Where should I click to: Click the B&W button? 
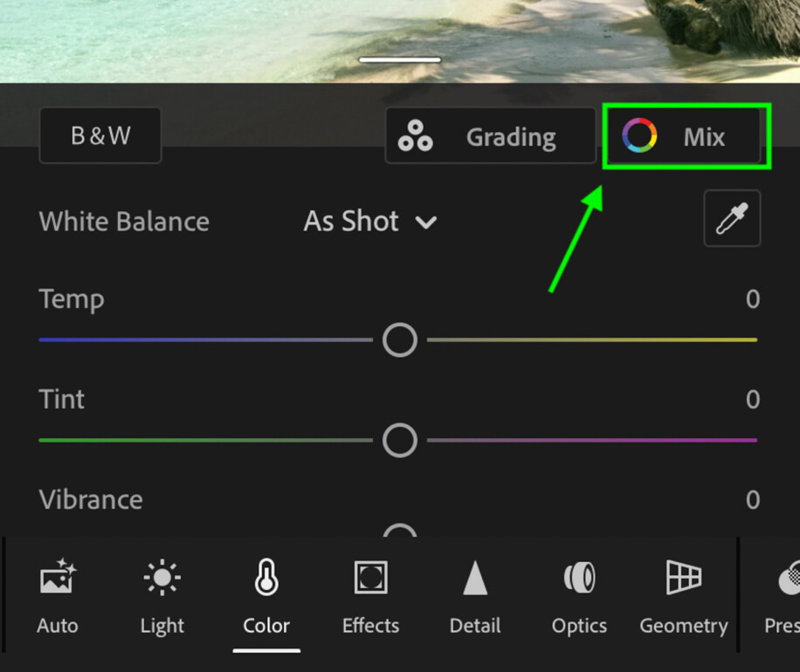[x=100, y=136]
